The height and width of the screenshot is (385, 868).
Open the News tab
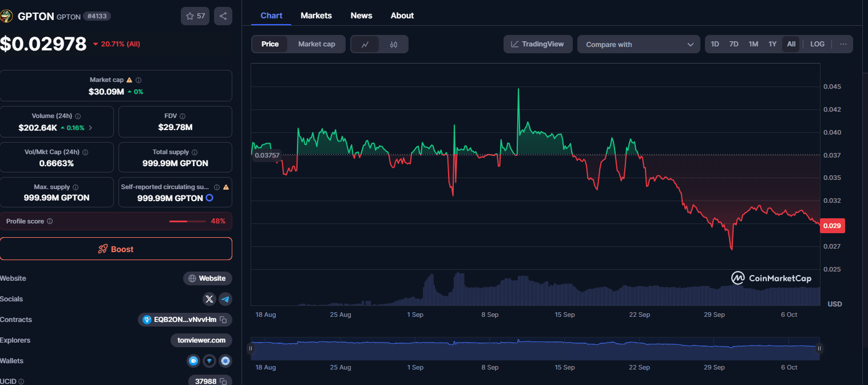click(x=361, y=15)
